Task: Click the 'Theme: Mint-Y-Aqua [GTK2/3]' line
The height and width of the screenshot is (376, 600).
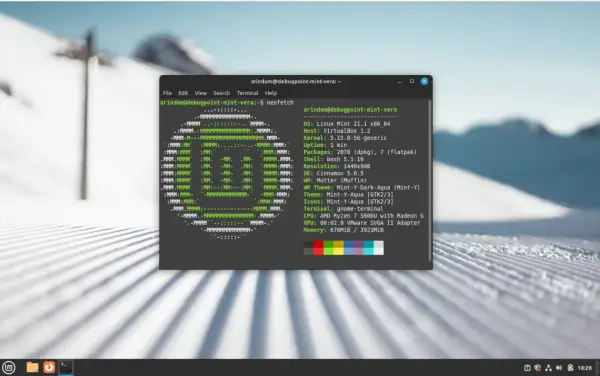Action: click(x=348, y=195)
